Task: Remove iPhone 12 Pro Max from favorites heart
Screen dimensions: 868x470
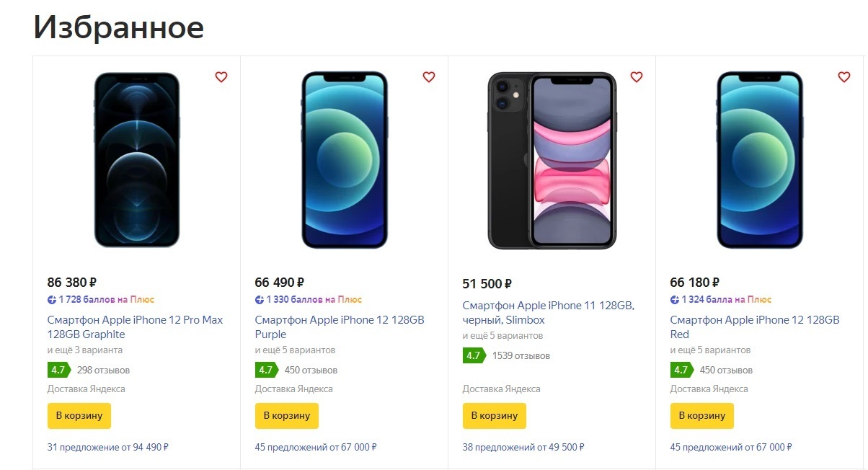Action: 221,77
